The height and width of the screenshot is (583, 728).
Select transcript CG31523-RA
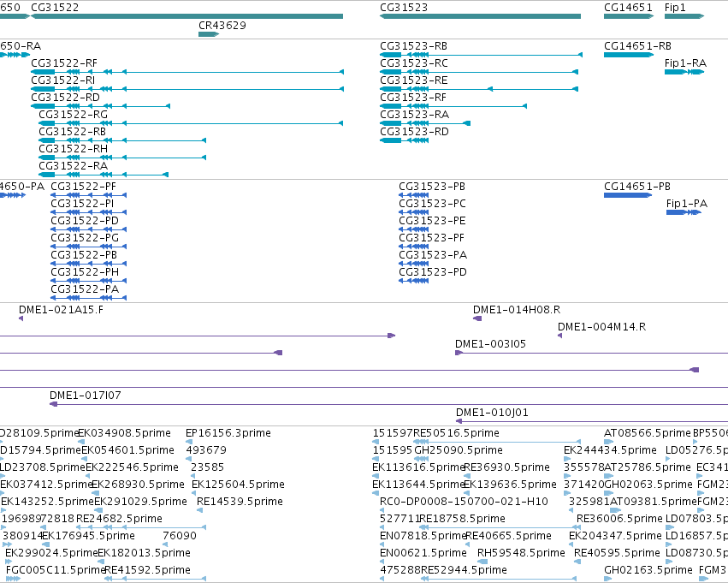point(425,123)
